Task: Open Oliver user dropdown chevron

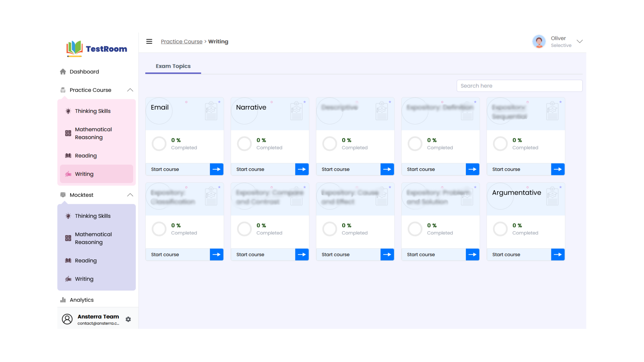Action: tap(580, 42)
